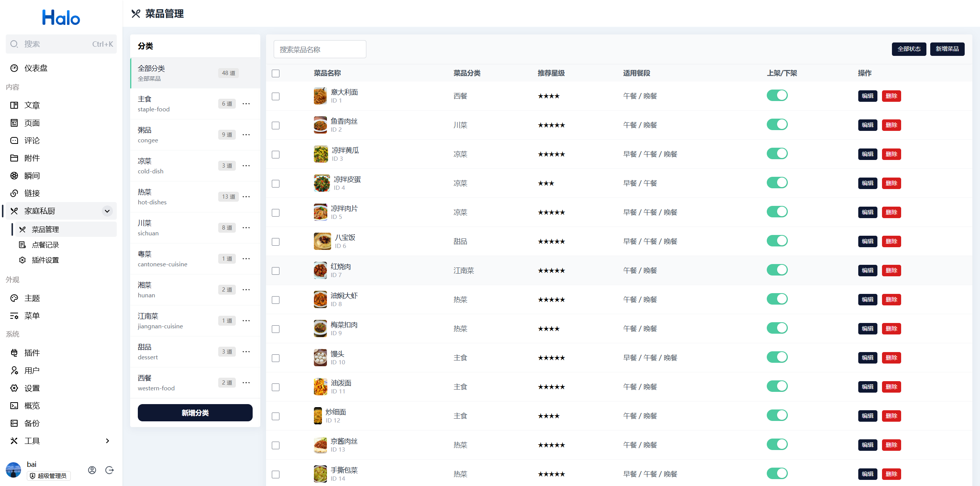
Task: Expand the 工具 submenu arrow
Action: [107, 441]
